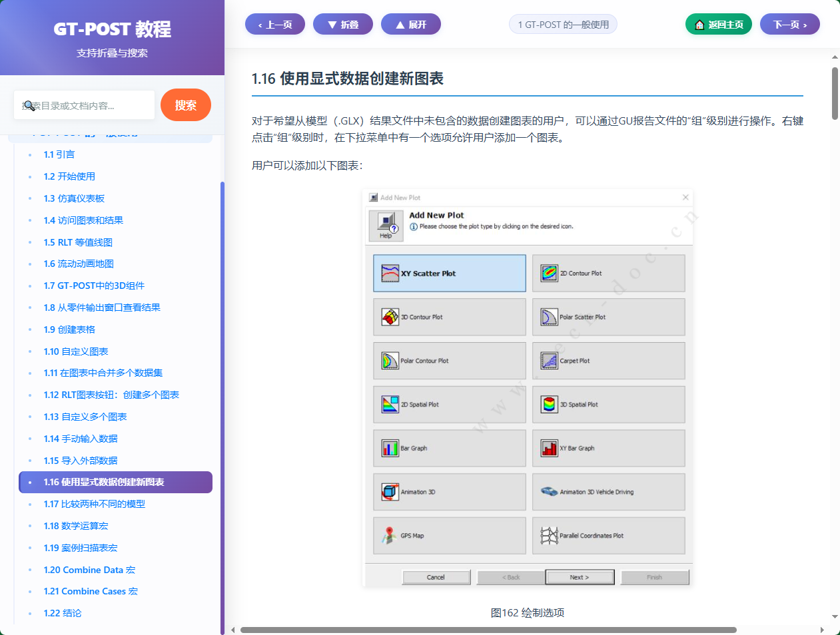Navigate to 1.22 结论 chapter
Screen dimensions: 840x635
point(63,612)
